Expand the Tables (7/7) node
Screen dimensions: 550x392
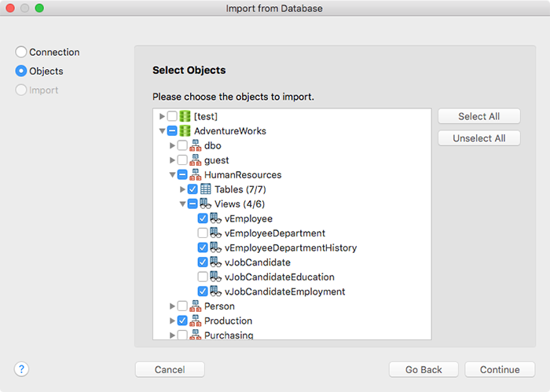tap(182, 189)
